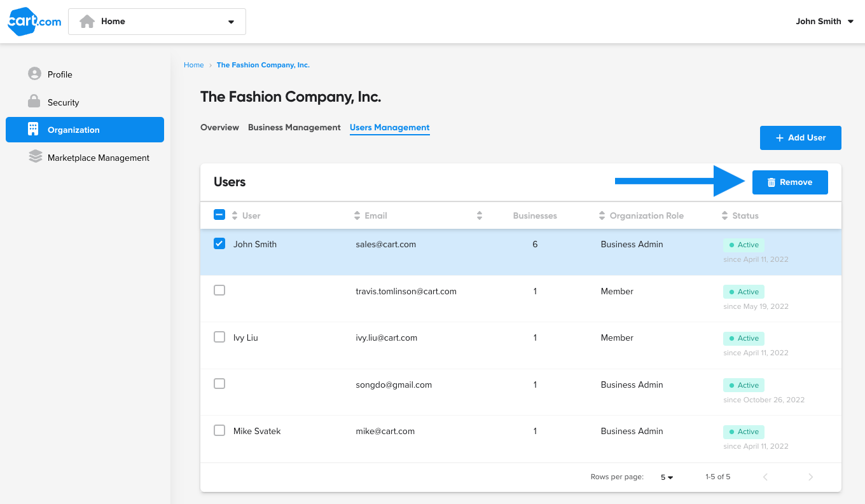
Task: Click the Cart.com logo
Action: pyautogui.click(x=34, y=22)
